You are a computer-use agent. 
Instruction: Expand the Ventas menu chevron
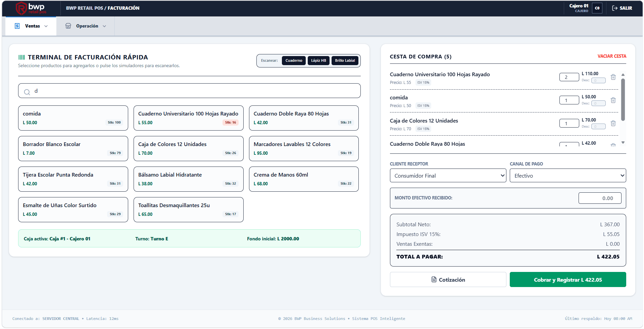46,26
